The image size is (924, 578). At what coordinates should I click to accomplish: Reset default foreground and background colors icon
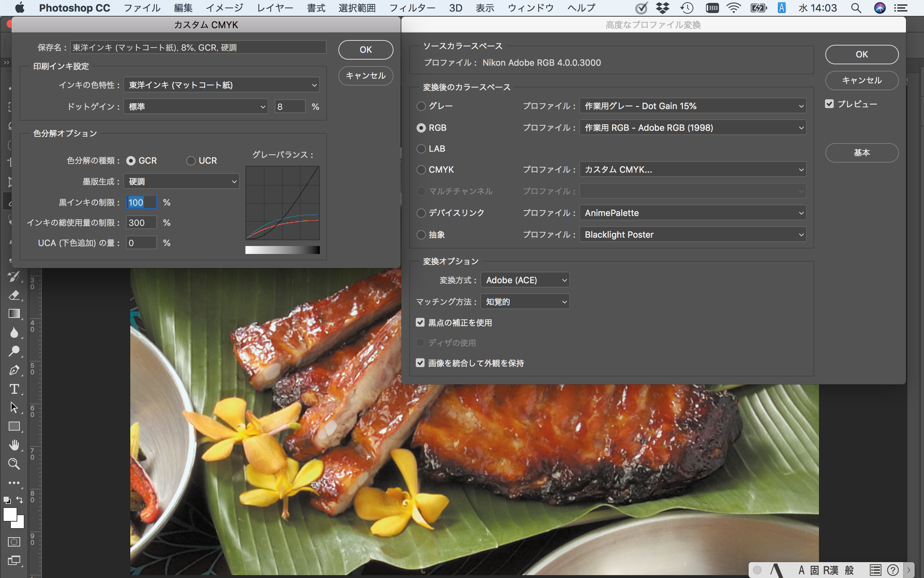pos(7,500)
